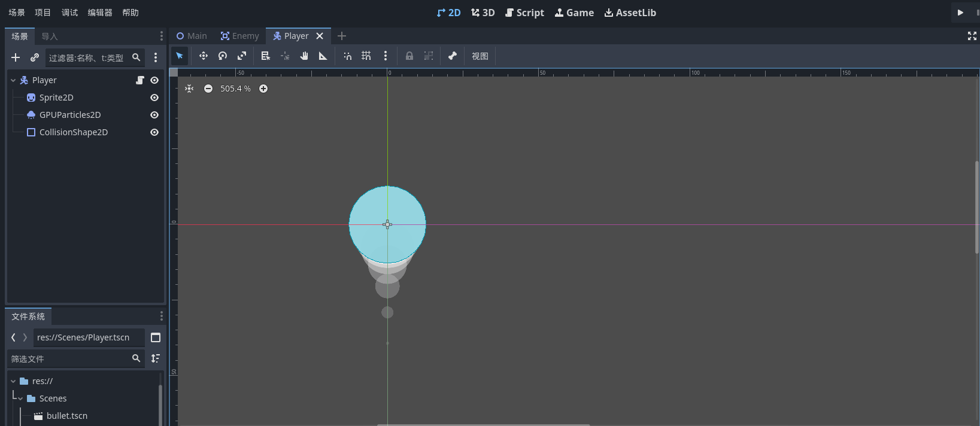The height and width of the screenshot is (426, 980).
Task: Collapse the Scenes folder
Action: point(20,398)
